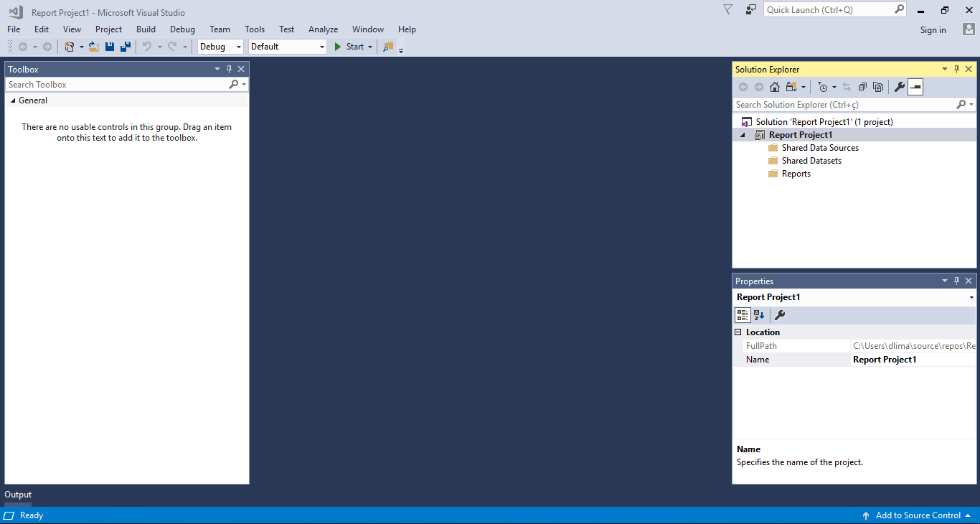Click the Start debugging button
Screen dimensions: 980x524
tap(349, 47)
